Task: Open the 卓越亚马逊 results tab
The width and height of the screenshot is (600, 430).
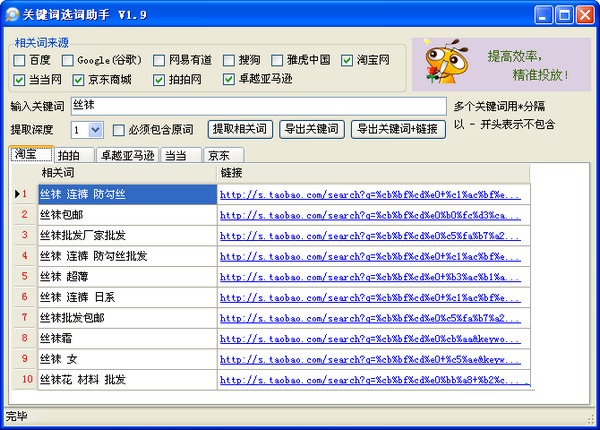Action: pos(128,155)
